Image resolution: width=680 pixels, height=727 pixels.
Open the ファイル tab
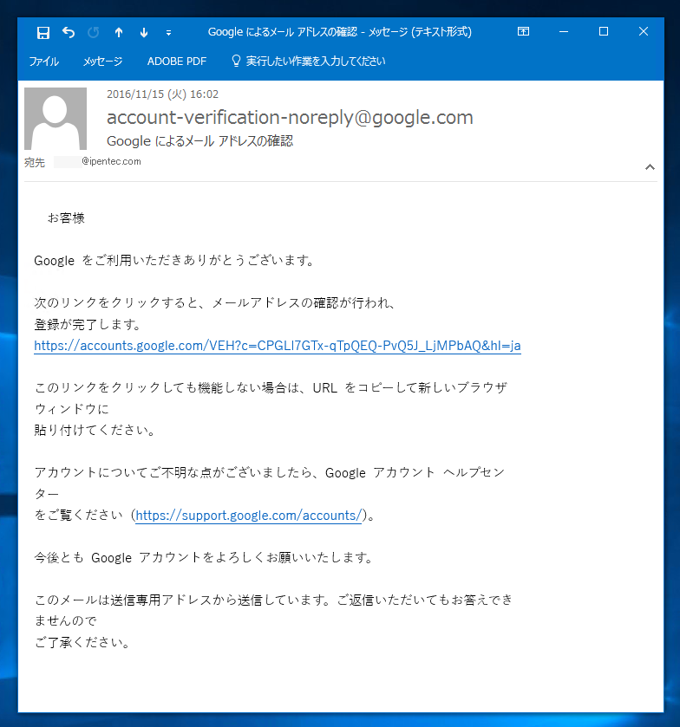pyautogui.click(x=44, y=61)
